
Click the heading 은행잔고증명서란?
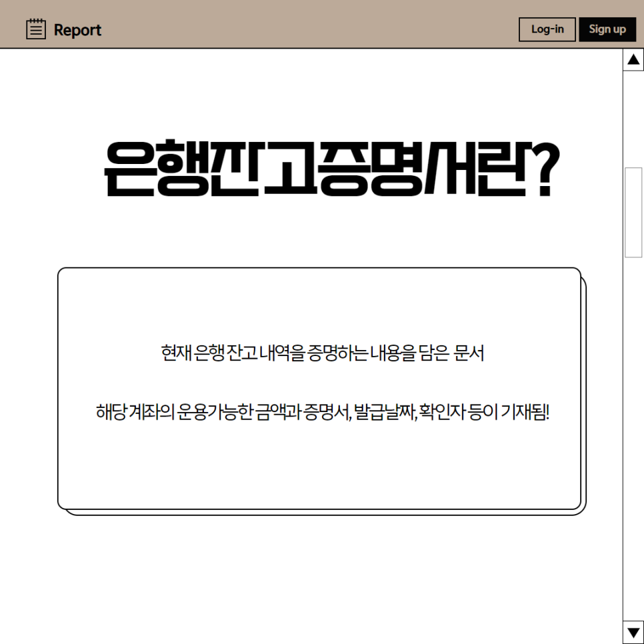(x=332, y=169)
